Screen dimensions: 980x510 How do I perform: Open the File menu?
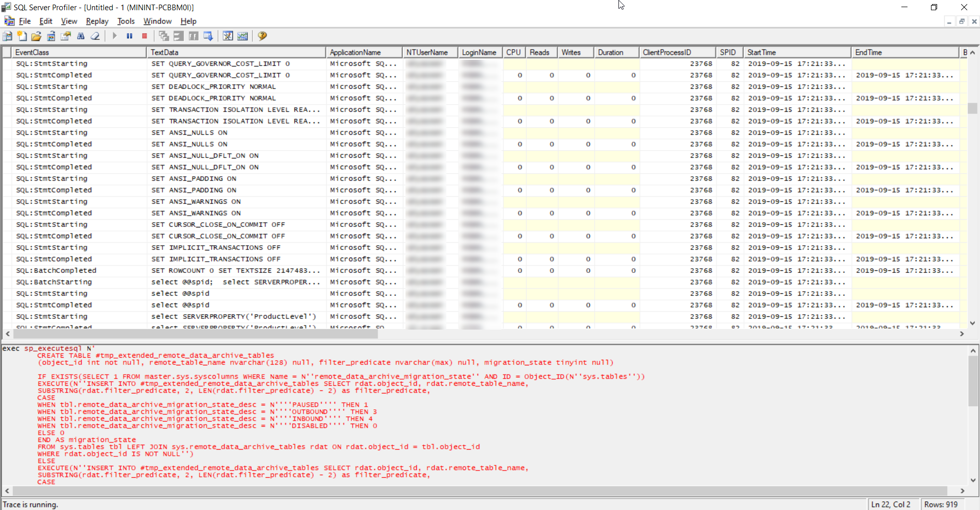[x=25, y=21]
